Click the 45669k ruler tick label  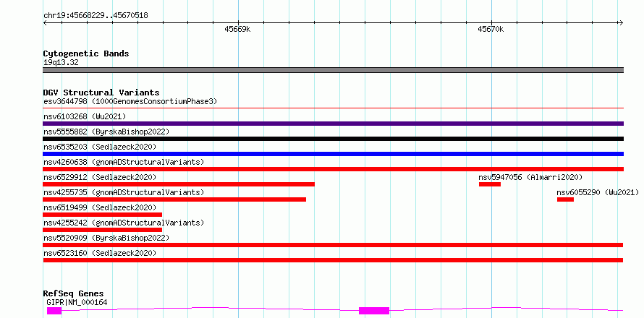[x=237, y=30]
